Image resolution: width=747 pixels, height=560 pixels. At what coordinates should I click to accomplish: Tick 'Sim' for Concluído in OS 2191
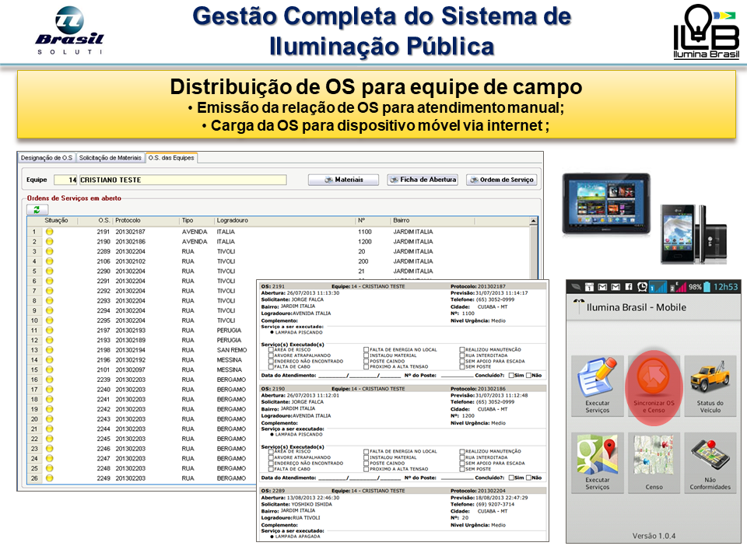(x=511, y=375)
